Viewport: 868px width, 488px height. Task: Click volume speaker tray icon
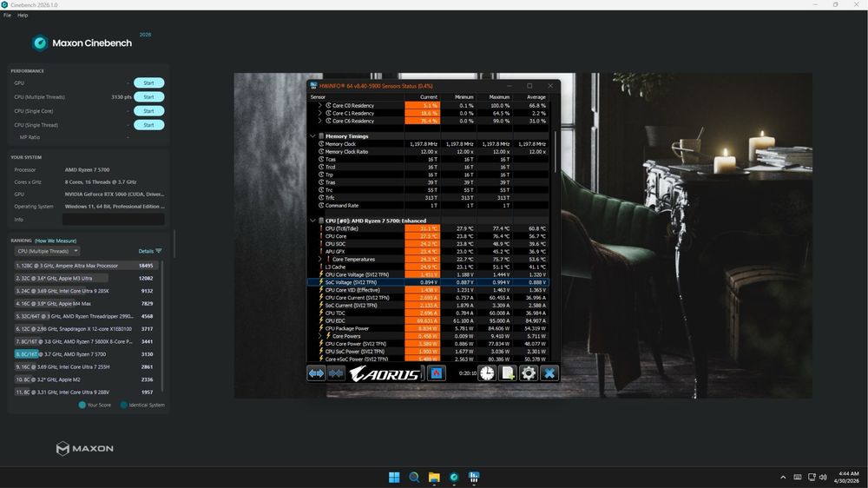coord(823,478)
